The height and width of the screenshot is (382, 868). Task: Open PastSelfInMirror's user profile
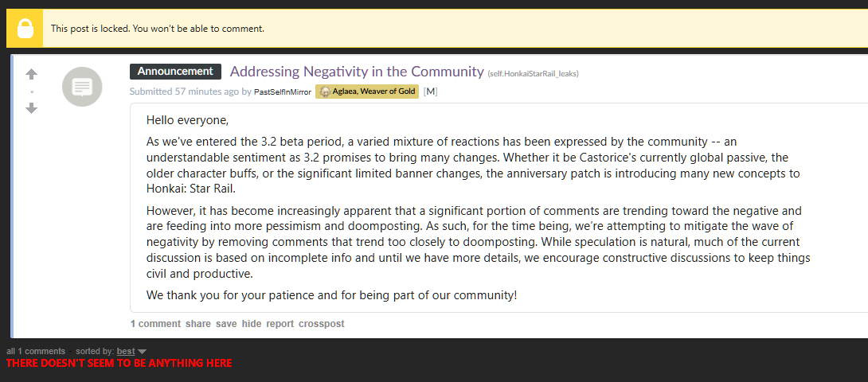pyautogui.click(x=283, y=92)
